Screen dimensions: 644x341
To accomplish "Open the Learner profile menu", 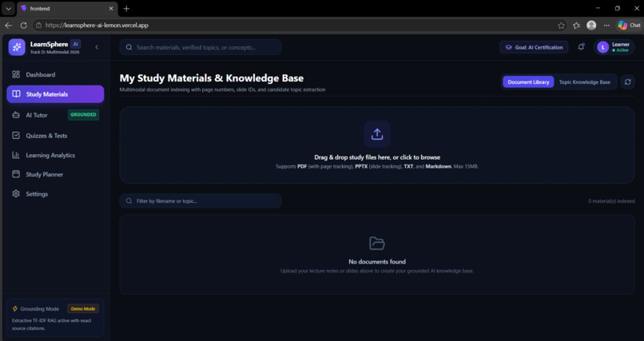I will (614, 47).
